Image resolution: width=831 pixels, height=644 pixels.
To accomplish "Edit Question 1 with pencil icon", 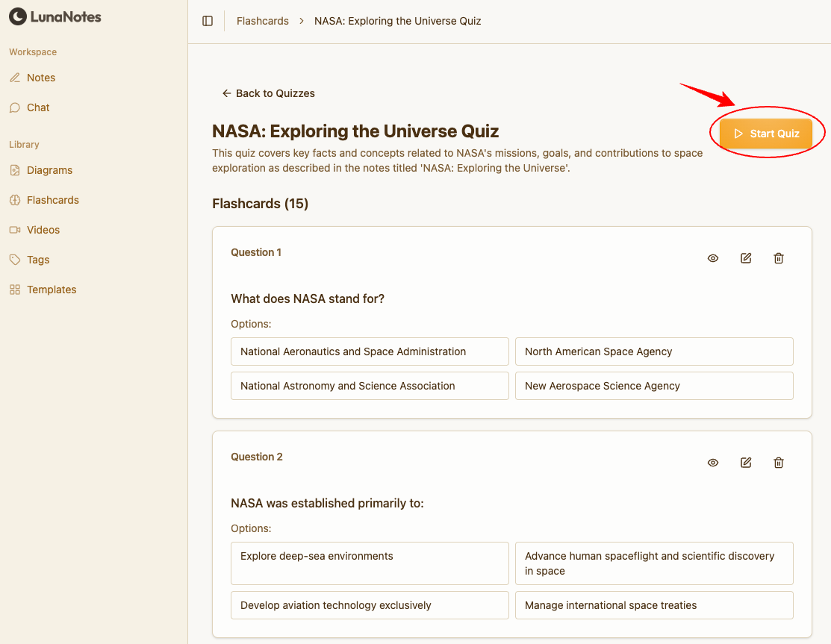I will click(x=745, y=258).
